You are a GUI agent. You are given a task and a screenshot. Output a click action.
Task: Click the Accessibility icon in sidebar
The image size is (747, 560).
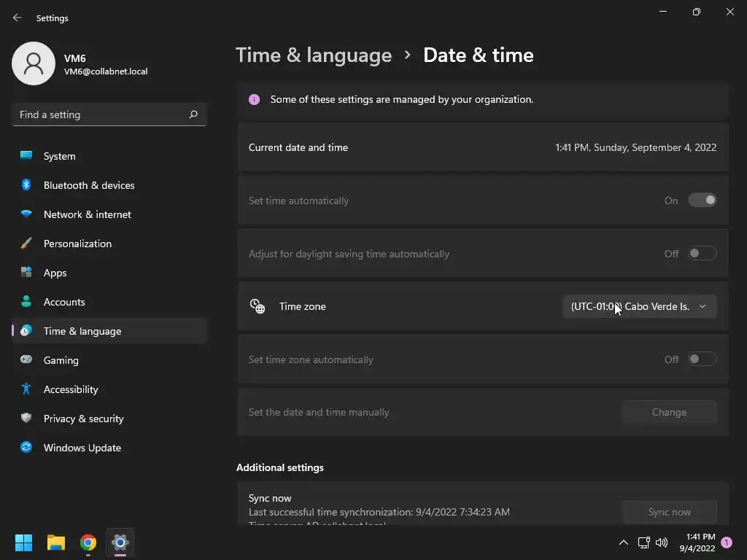point(26,389)
